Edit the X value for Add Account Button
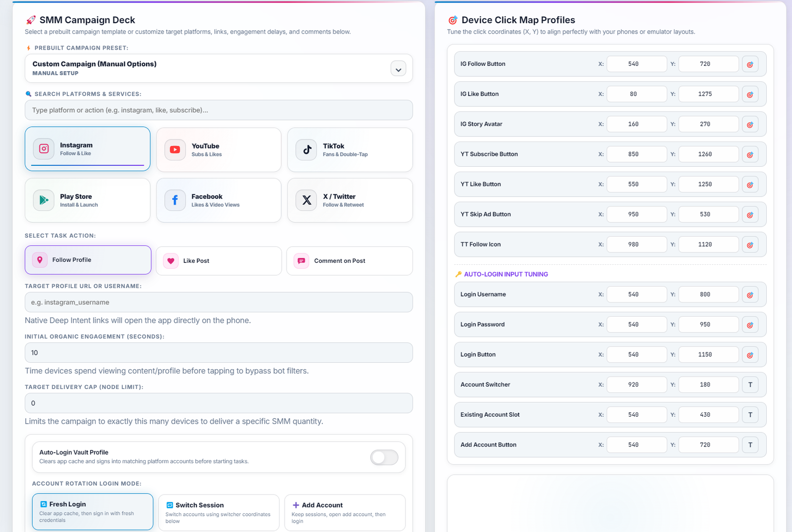The image size is (792, 532). [x=637, y=445]
